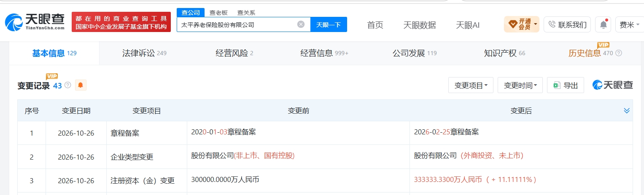
Task: Click the 变更记录 section heading
Action: click(34, 85)
